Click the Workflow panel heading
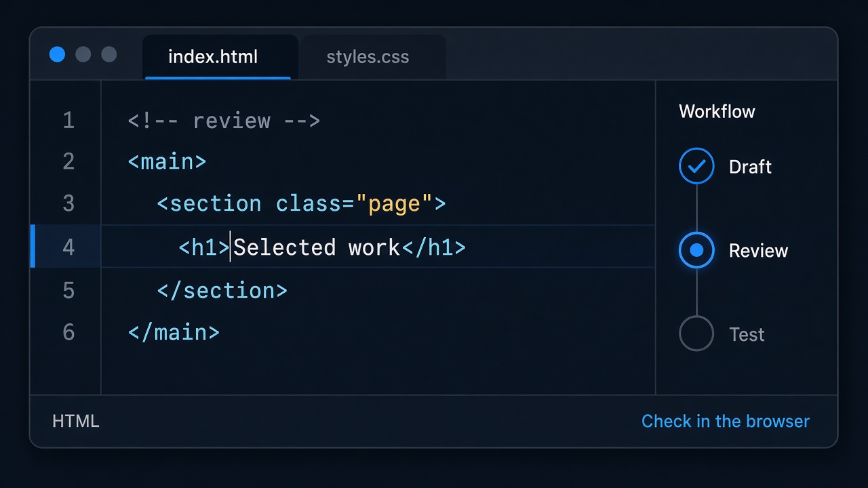868x488 pixels. (717, 112)
